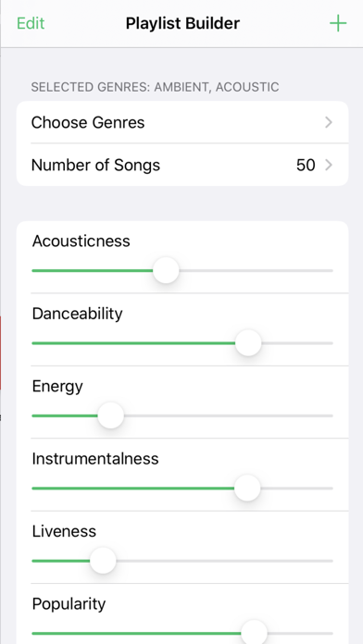Click the Energy label
The width and height of the screenshot is (363, 644).
(57, 387)
